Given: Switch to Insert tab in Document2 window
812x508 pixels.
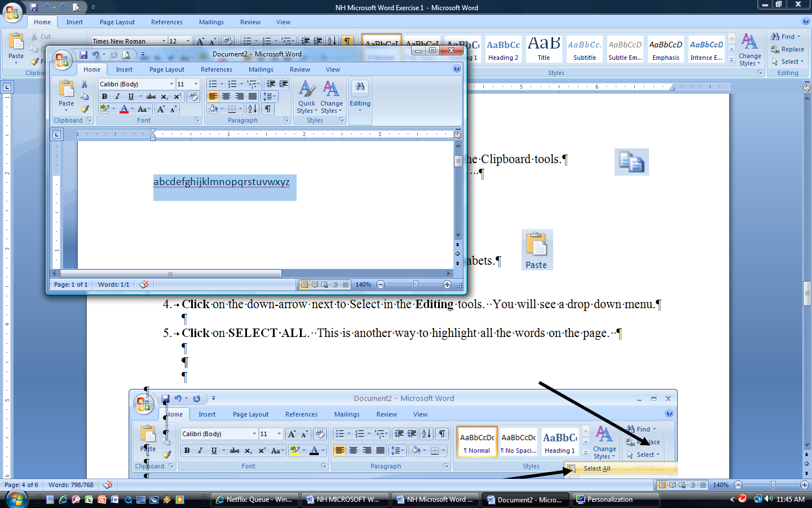Looking at the screenshot, I should click(124, 69).
